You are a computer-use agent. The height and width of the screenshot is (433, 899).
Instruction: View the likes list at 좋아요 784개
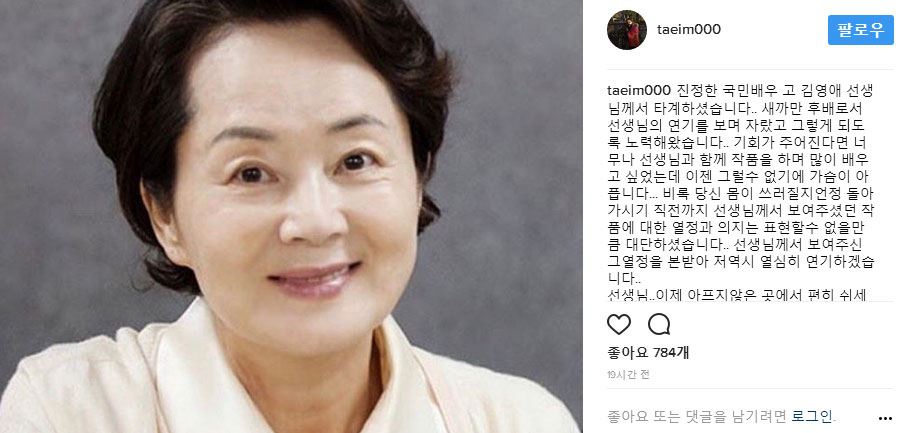coord(648,353)
